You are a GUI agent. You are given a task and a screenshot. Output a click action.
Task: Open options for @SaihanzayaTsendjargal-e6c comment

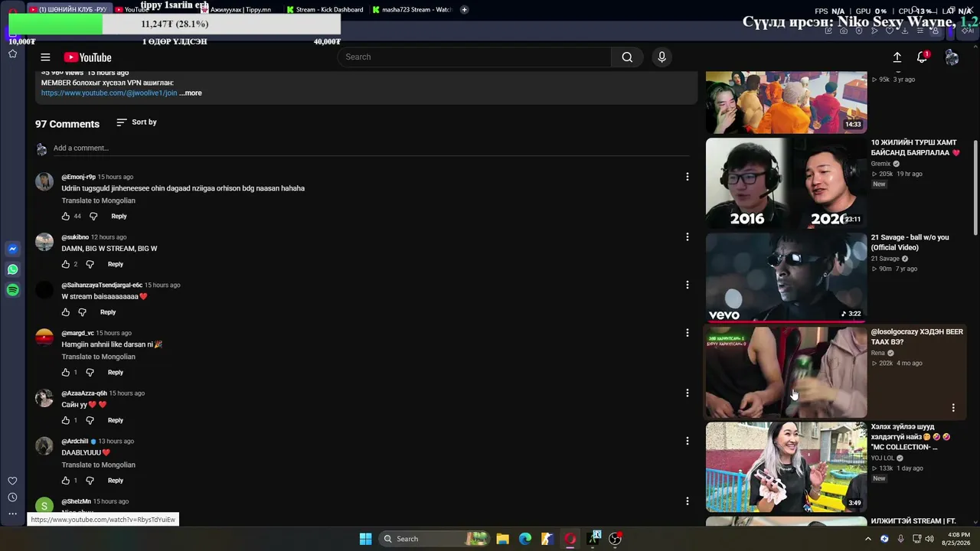688,285
